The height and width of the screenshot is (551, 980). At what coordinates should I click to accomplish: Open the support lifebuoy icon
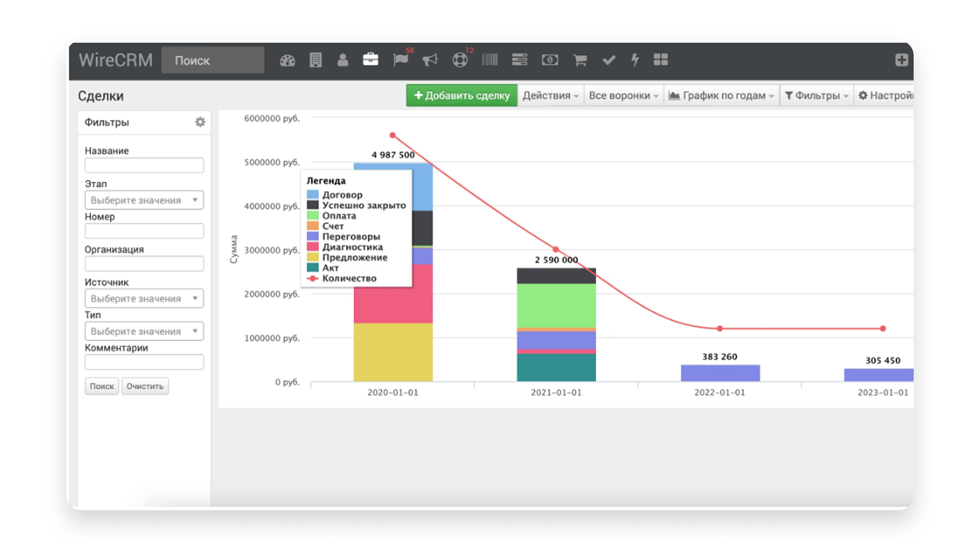click(x=460, y=60)
